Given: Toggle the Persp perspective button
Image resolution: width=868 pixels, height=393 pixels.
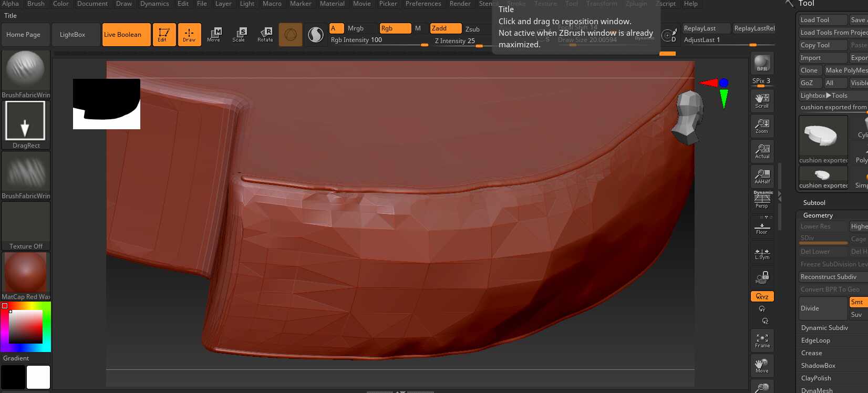Looking at the screenshot, I should 762,200.
